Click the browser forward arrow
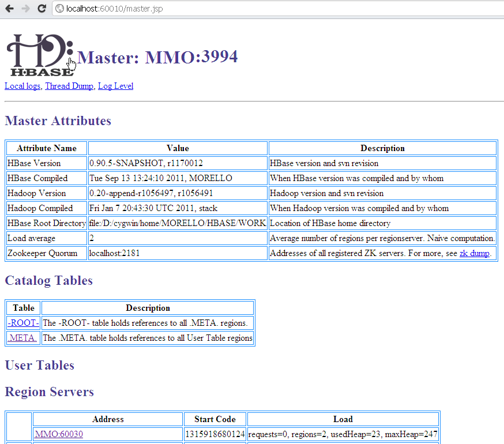Viewport: 504px width, 444px height. (24, 9)
